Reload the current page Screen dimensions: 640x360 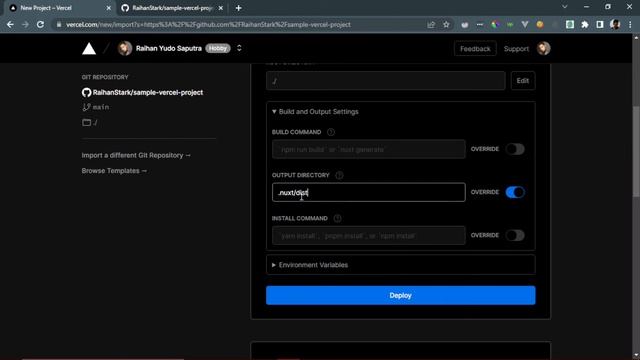click(x=40, y=25)
